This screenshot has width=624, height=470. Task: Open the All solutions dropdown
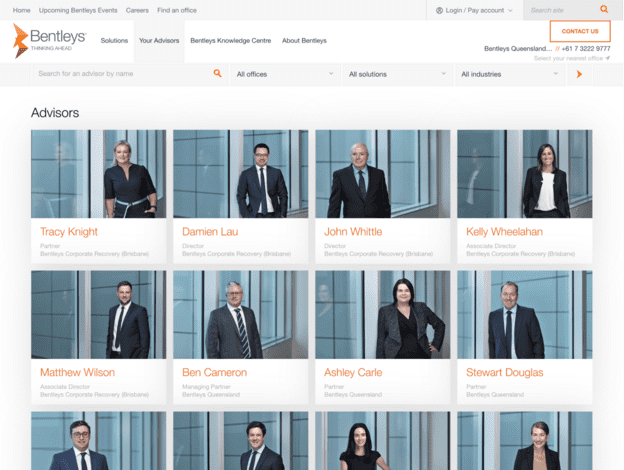pos(397,74)
